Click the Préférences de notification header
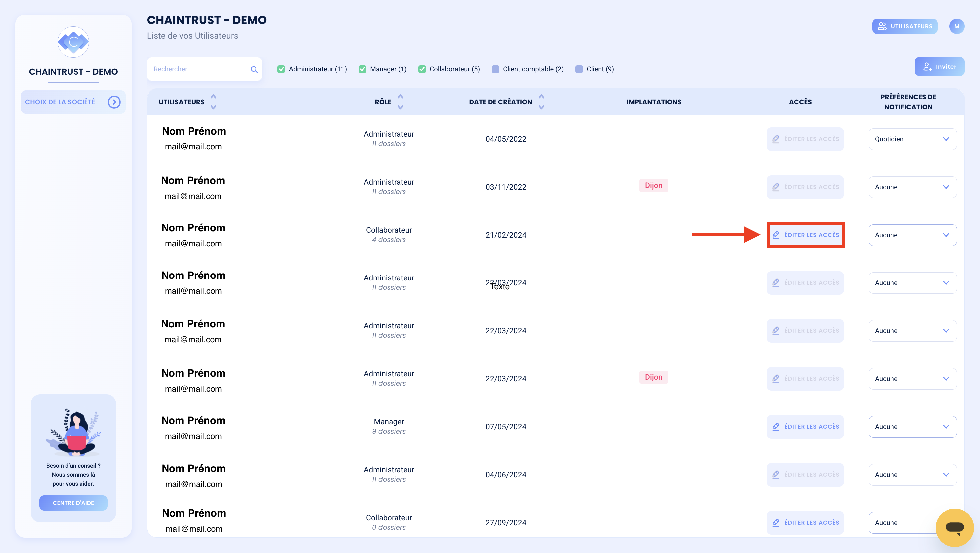This screenshot has width=980, height=553. 908,102
